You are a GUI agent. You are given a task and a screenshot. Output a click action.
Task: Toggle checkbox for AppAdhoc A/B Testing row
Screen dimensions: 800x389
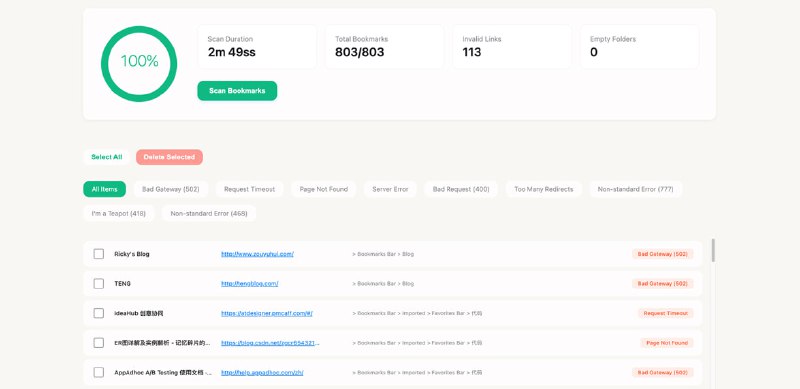[x=98, y=372]
